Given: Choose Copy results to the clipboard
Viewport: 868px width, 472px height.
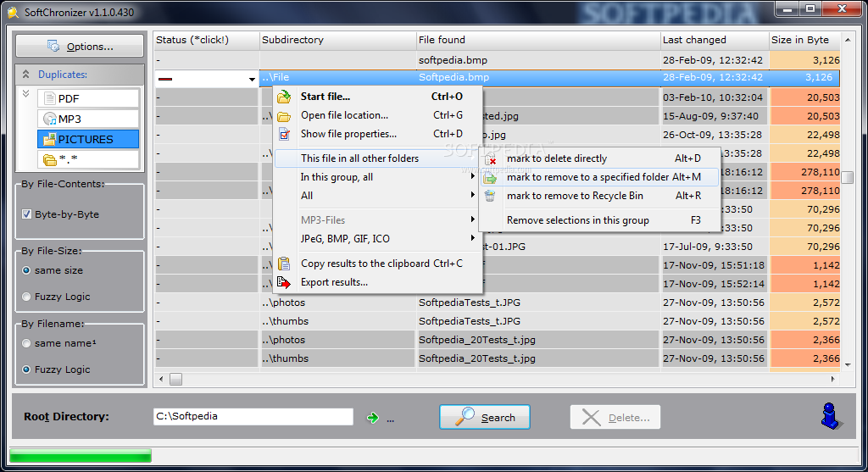Looking at the screenshot, I should pyautogui.click(x=378, y=264).
